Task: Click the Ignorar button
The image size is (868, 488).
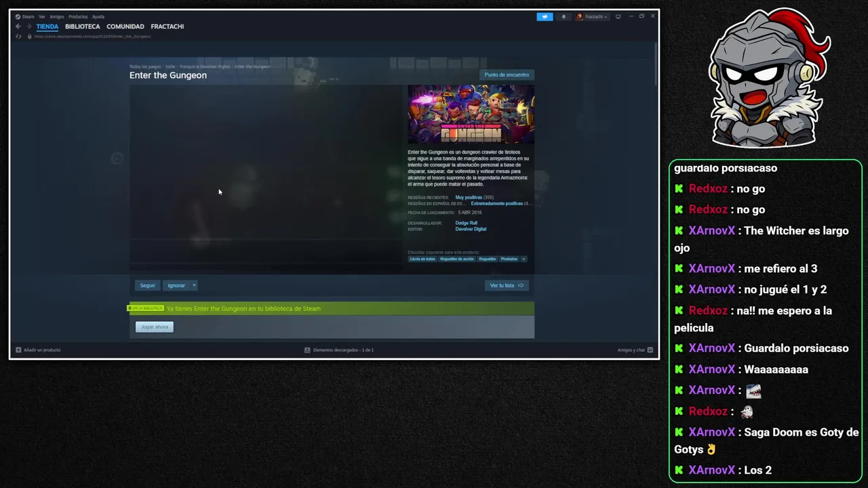Action: pos(176,285)
